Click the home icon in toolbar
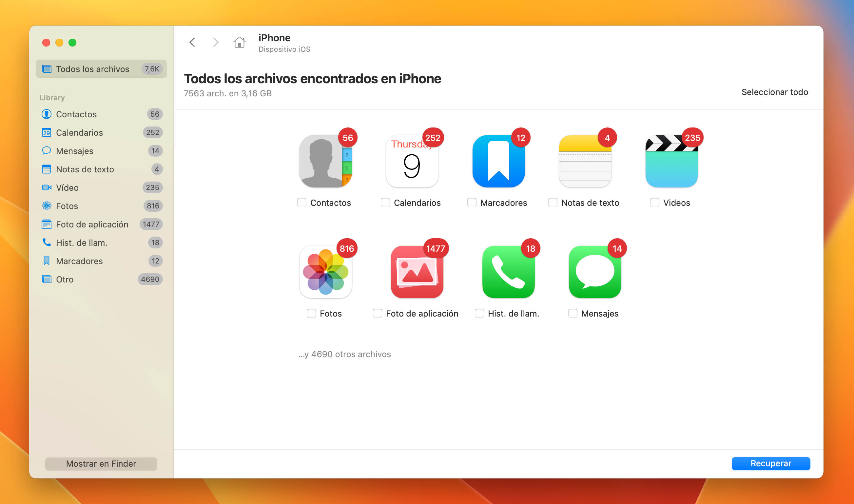 click(240, 42)
